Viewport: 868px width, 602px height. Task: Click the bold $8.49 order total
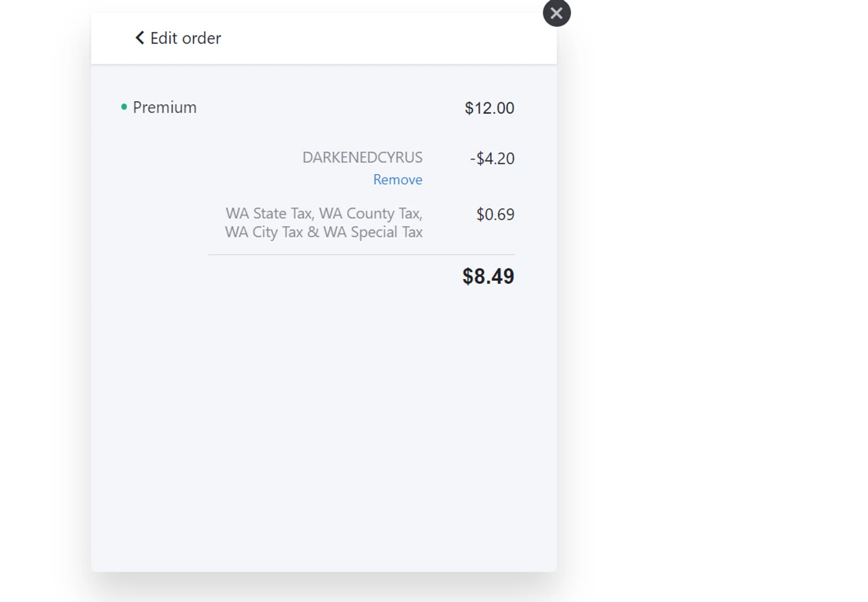point(488,277)
